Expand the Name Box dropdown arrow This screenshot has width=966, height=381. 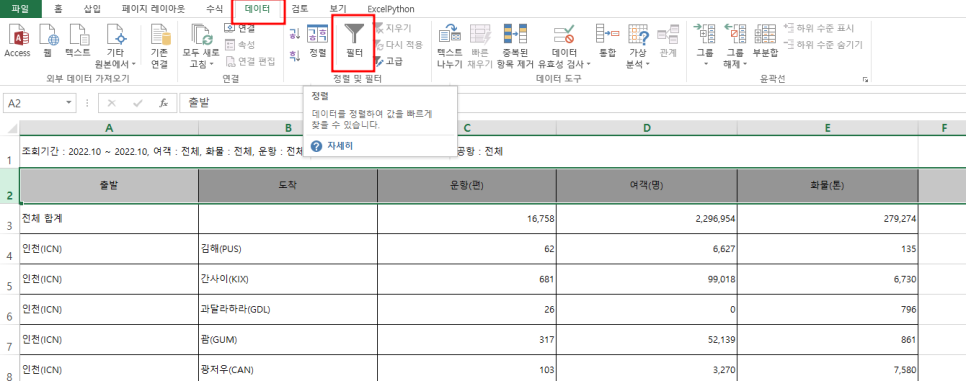pos(69,103)
